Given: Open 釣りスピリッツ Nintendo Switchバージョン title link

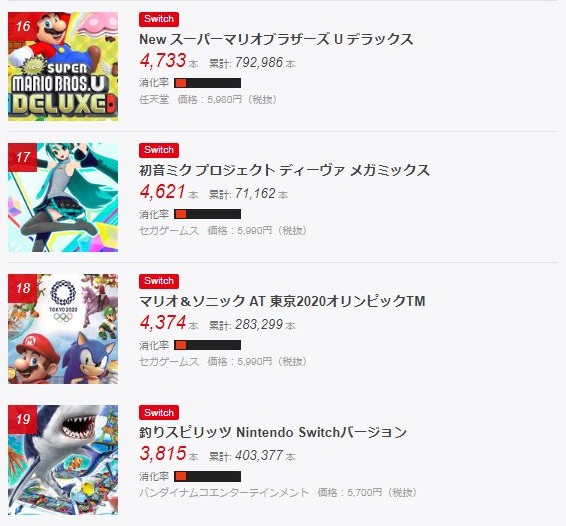Looking at the screenshot, I should tap(273, 432).
